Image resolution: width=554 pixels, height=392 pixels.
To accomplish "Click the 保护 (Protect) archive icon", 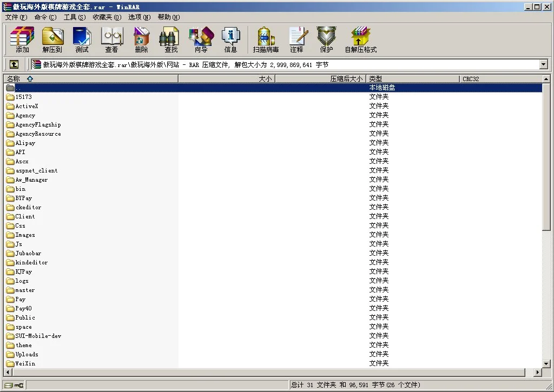I will pos(326,39).
